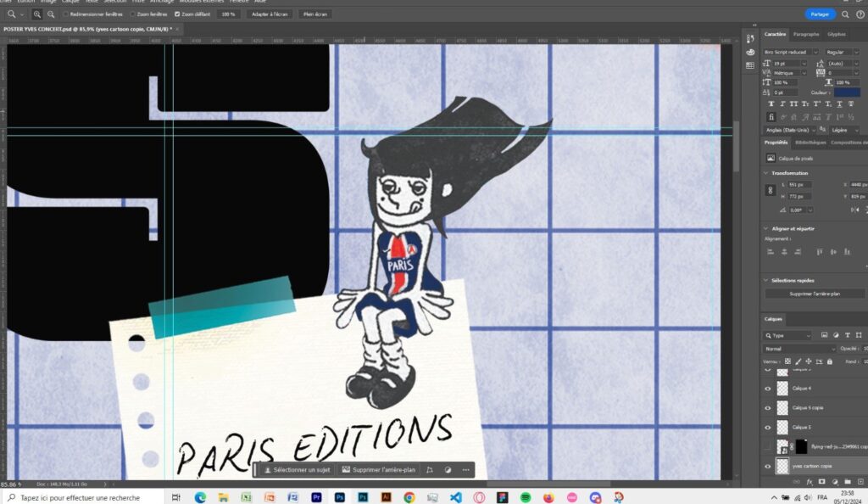The height and width of the screenshot is (504, 868).
Task: Collapse the Transformation section
Action: (x=768, y=173)
